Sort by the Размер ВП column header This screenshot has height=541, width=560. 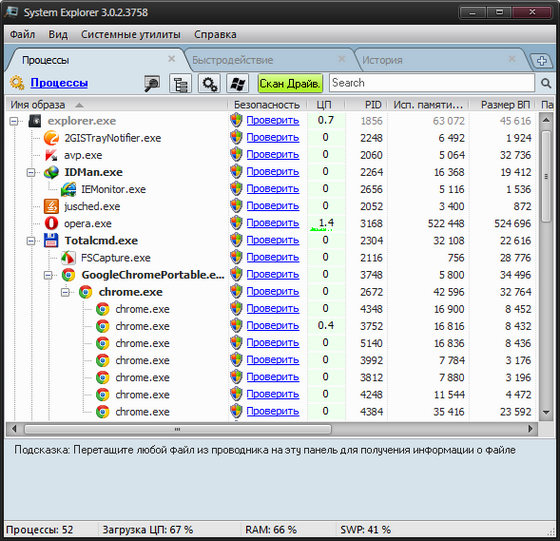[x=503, y=105]
